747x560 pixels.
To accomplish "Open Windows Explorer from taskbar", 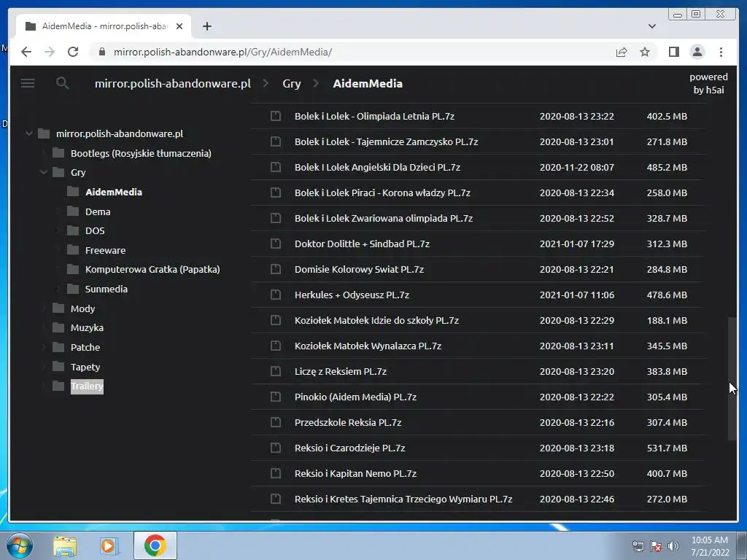I will (x=65, y=545).
